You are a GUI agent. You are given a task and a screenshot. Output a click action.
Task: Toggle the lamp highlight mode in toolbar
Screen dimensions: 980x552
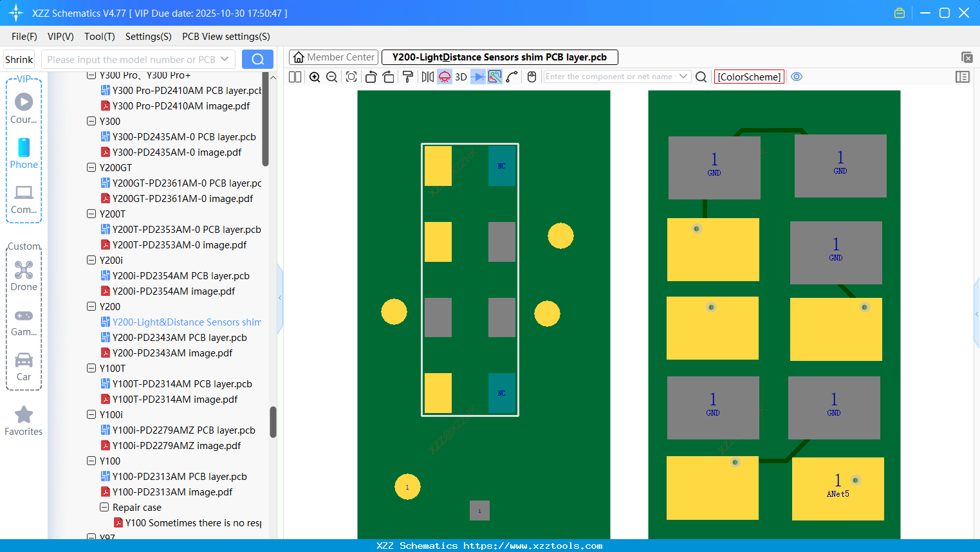(444, 77)
